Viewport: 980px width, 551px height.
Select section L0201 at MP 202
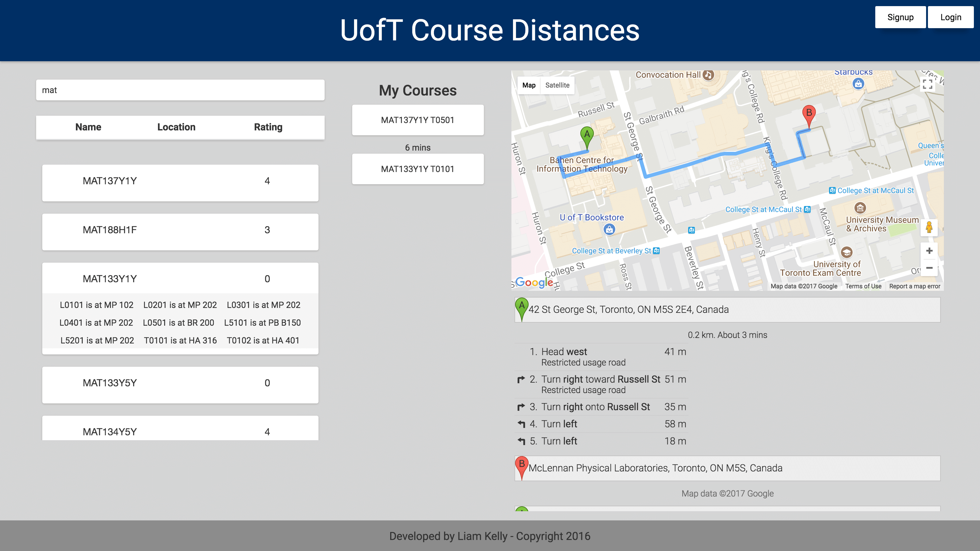coord(180,305)
